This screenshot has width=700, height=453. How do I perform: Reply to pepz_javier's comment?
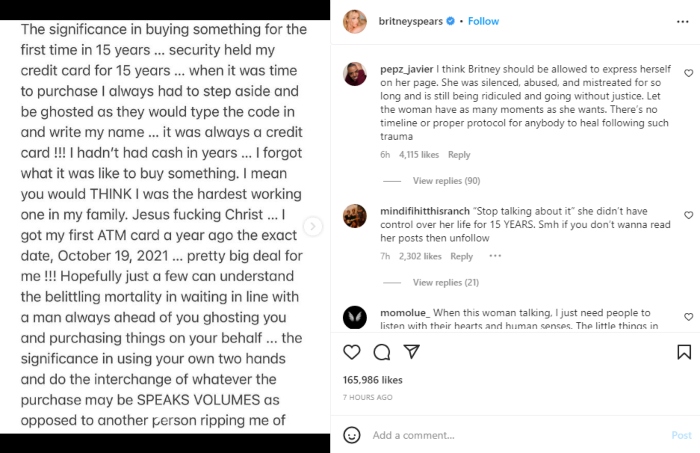[459, 155]
